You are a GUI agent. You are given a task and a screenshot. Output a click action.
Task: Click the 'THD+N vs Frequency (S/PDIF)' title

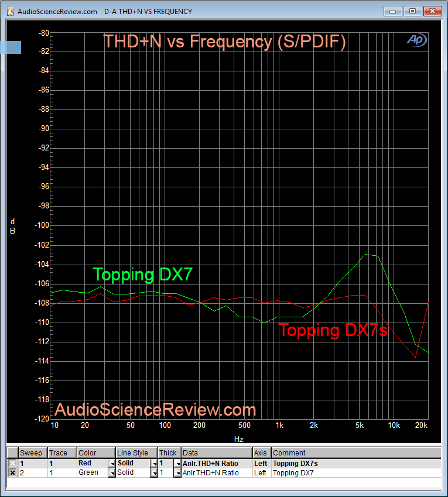224,42
